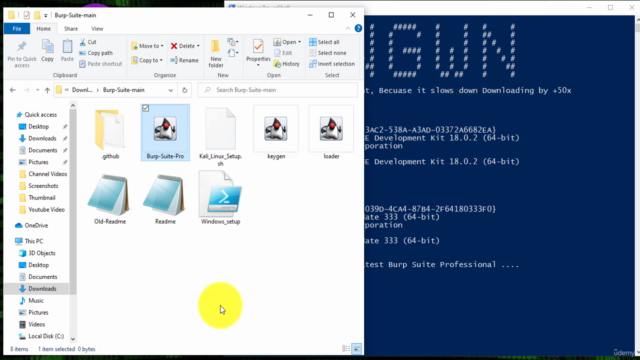Click navigation pane scrollbar up arrow
This screenshot has height=360, width=640.
73,106
